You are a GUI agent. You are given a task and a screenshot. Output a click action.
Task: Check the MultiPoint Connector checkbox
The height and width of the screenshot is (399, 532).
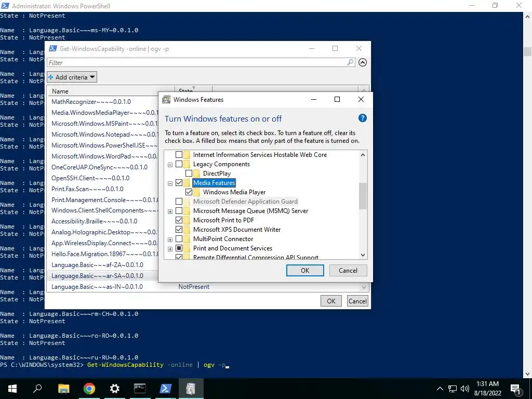tap(179, 239)
